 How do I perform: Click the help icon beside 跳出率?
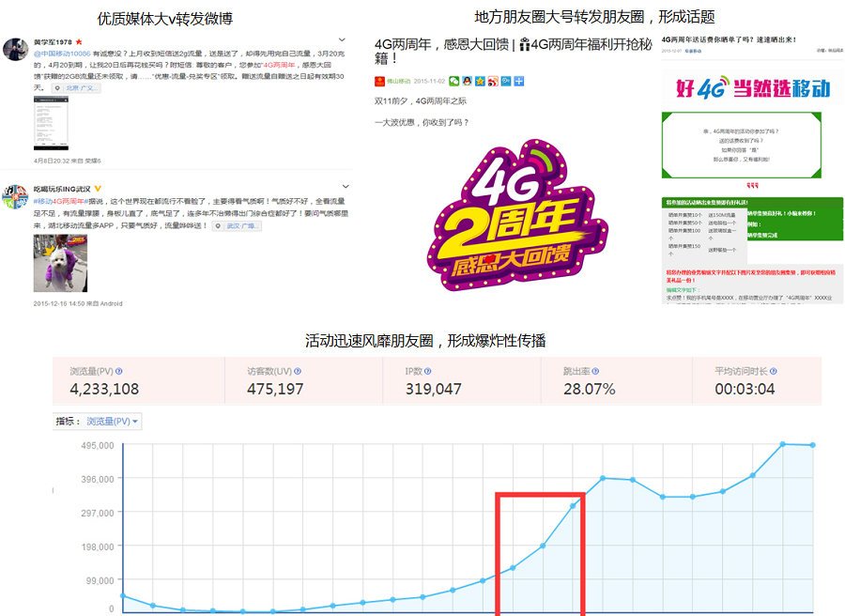click(x=595, y=371)
